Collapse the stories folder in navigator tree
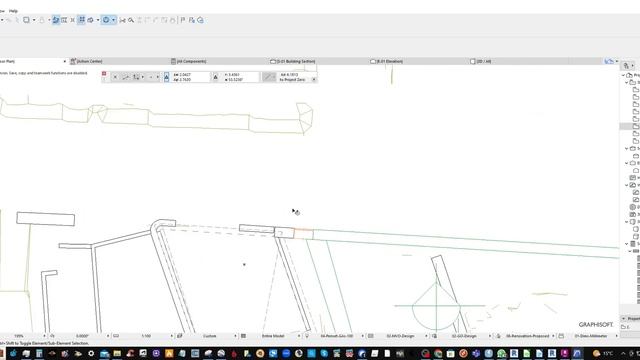The image size is (640, 360). tap(627, 82)
